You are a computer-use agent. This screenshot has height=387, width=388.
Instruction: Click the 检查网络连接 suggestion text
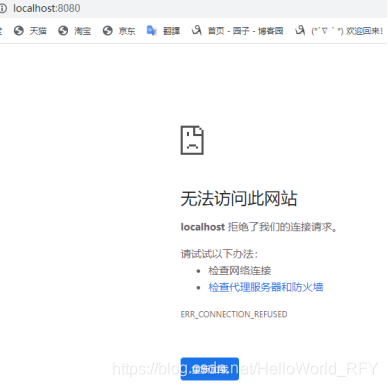click(239, 270)
